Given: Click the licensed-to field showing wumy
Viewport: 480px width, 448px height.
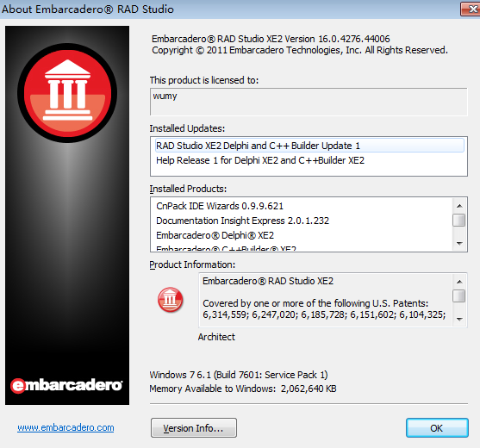Looking at the screenshot, I should coord(309,102).
